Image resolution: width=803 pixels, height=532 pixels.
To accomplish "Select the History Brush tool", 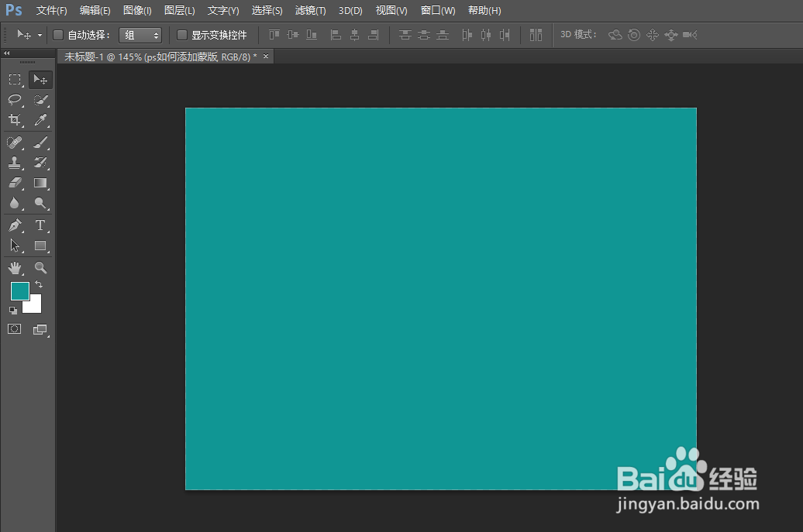I will point(40,163).
